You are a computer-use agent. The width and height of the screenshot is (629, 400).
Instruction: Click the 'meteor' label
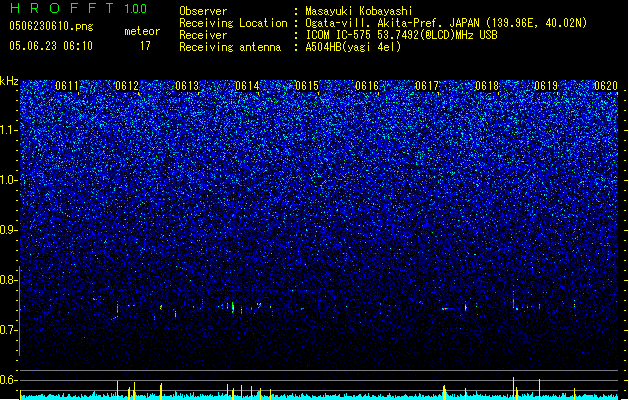[x=142, y=31]
